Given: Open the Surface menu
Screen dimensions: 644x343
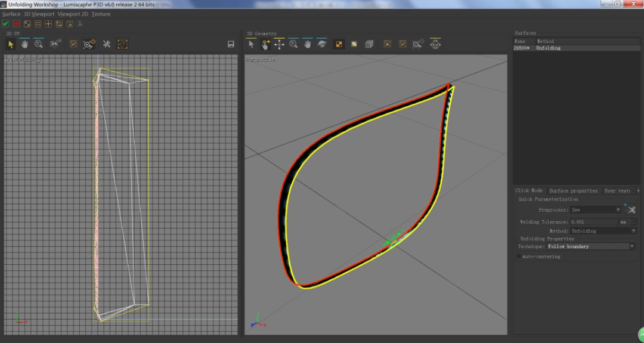Looking at the screenshot, I should pos(11,14).
